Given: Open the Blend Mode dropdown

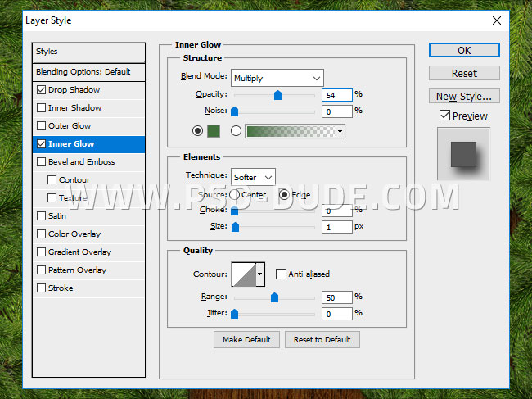Looking at the screenshot, I should (277, 78).
